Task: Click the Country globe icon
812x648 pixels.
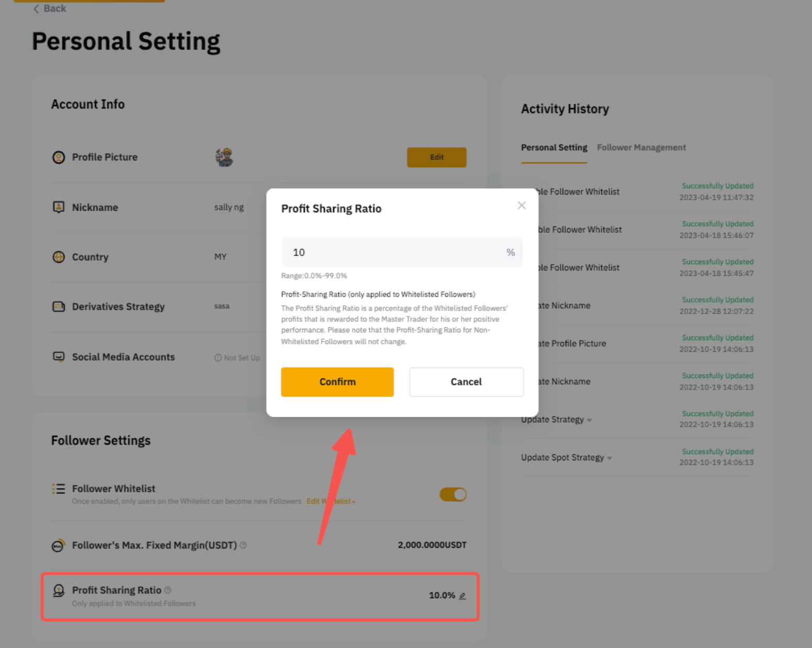Action: pyautogui.click(x=59, y=257)
